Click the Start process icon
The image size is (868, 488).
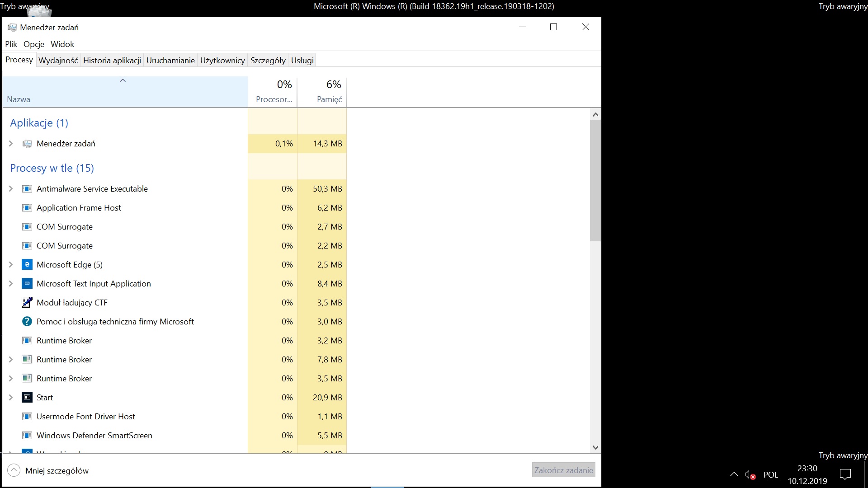tap(27, 398)
